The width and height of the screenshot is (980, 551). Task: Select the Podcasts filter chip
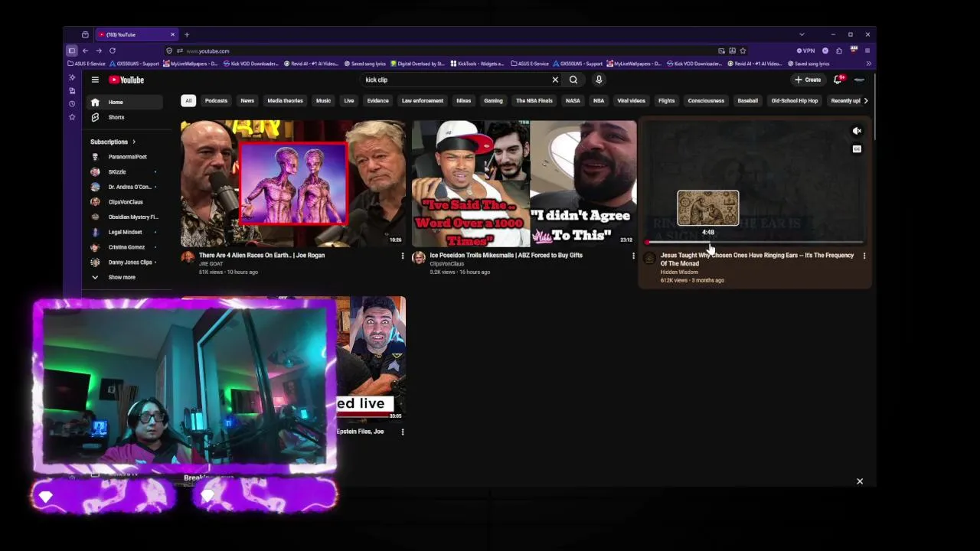(216, 100)
